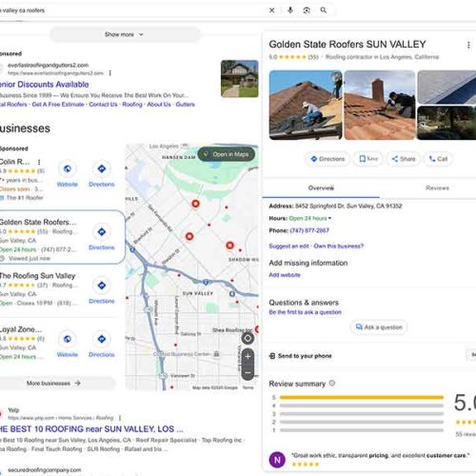Zoom in on the map
476x476 pixels.
click(248, 356)
